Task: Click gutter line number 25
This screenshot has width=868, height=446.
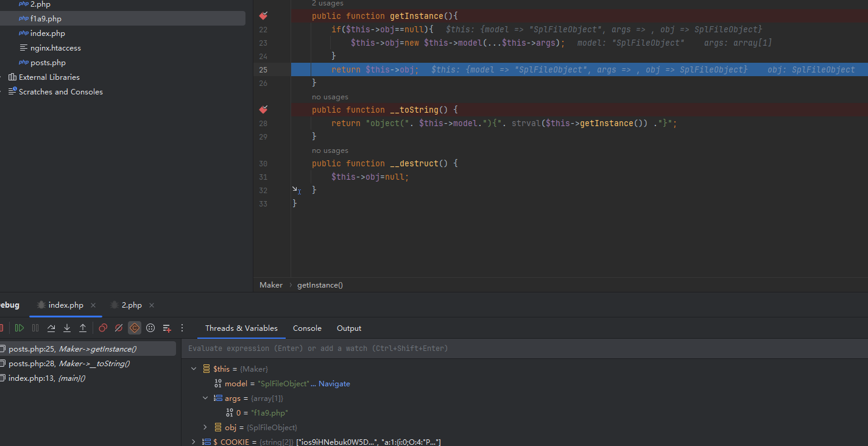Action: (263, 69)
